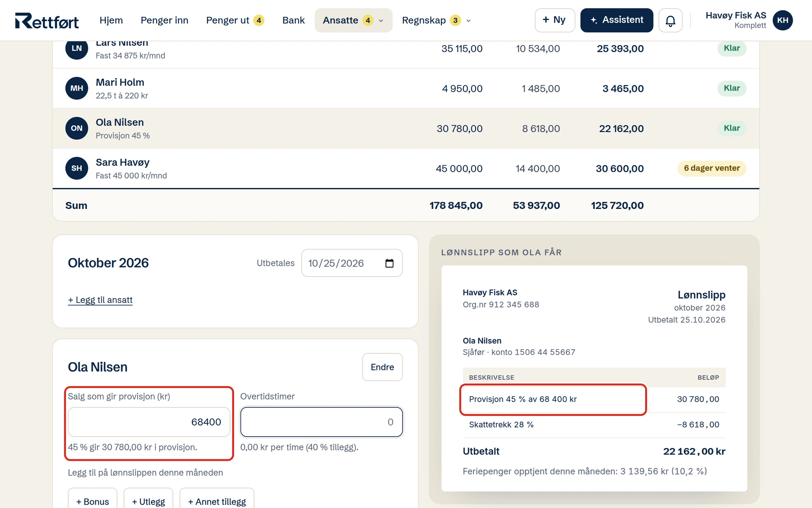This screenshot has width=812, height=508.
Task: Click Ola Nilsen's ON avatar
Action: (x=77, y=128)
